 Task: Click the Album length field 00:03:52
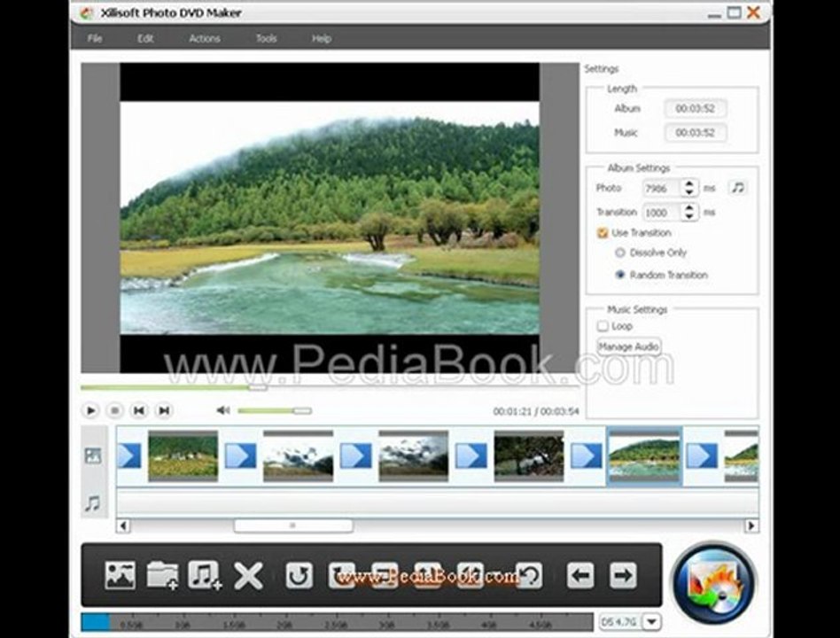[x=696, y=108]
